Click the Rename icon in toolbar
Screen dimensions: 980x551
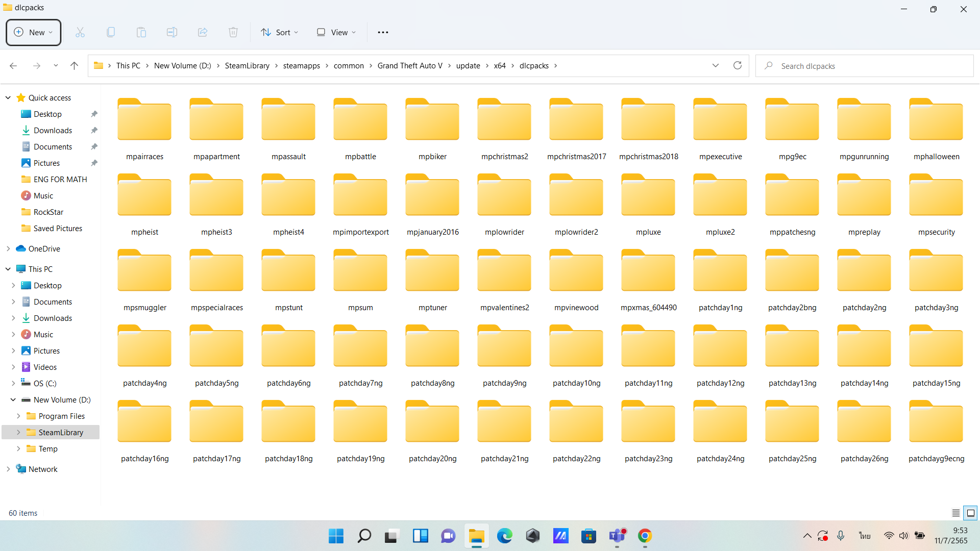pyautogui.click(x=172, y=32)
